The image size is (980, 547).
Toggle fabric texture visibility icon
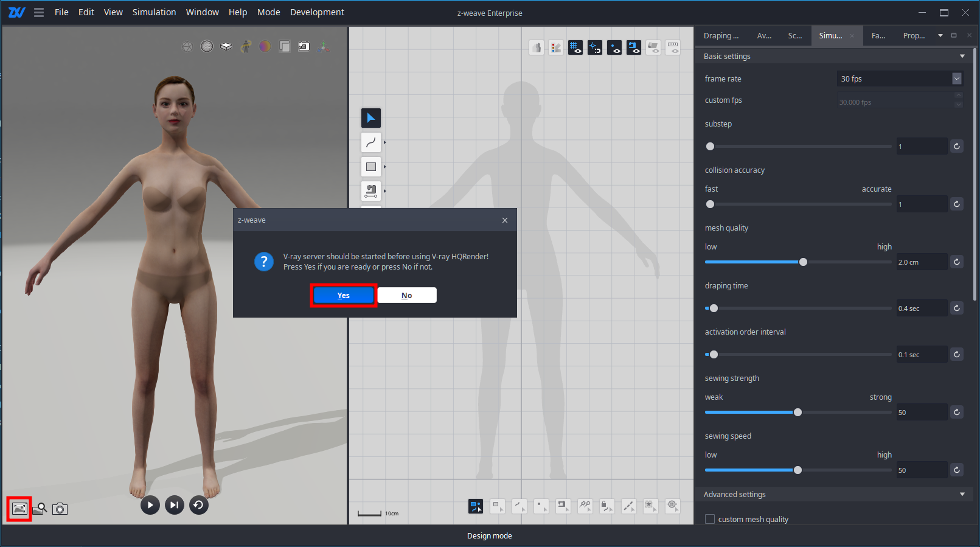(653, 47)
